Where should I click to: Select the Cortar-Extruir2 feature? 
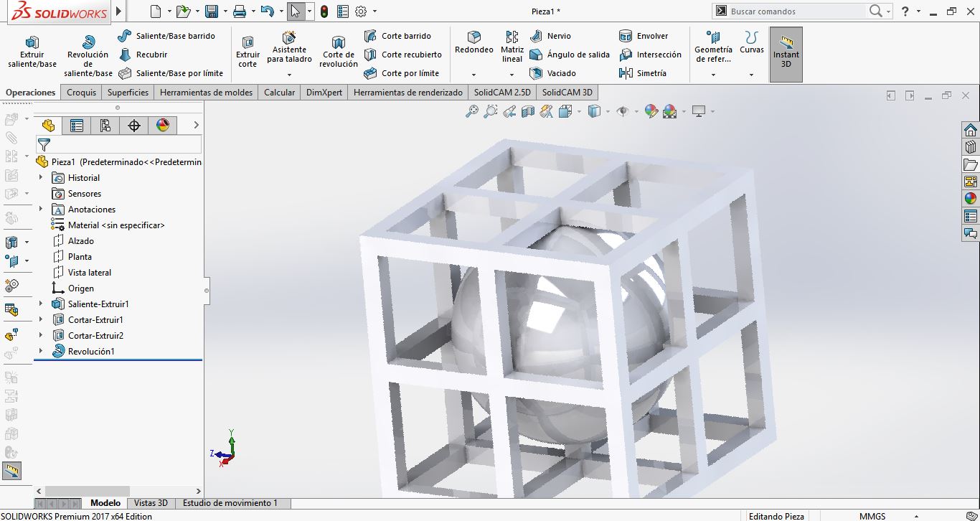tap(95, 336)
